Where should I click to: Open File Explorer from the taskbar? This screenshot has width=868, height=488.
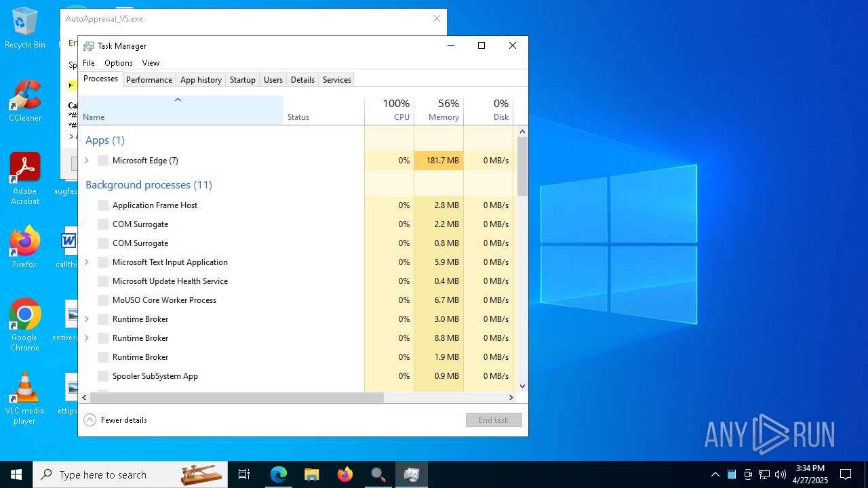(x=311, y=474)
